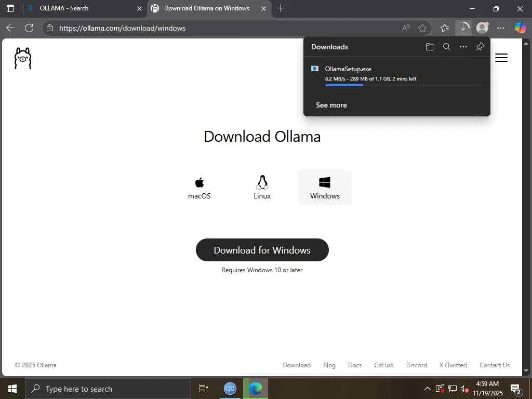This screenshot has width=532, height=399.
Task: Open Edge Settings and more menu
Action: [x=501, y=28]
